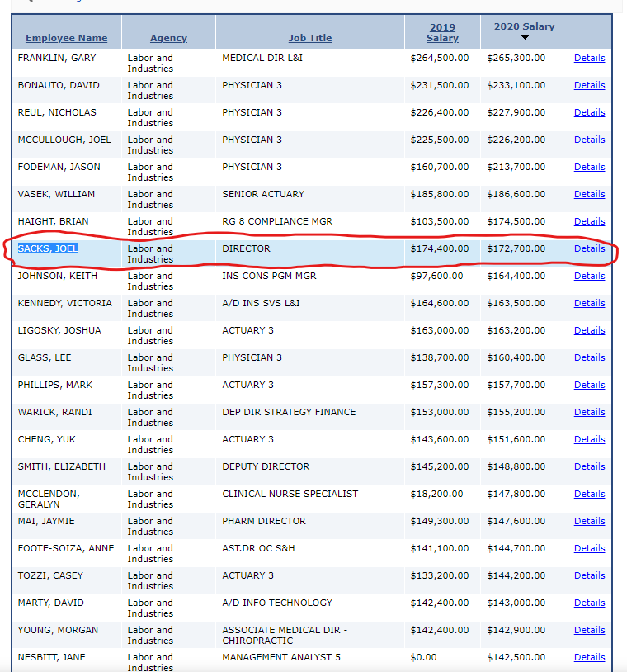Click job title A/D INFO TECHNOLOGY

pyautogui.click(x=277, y=603)
